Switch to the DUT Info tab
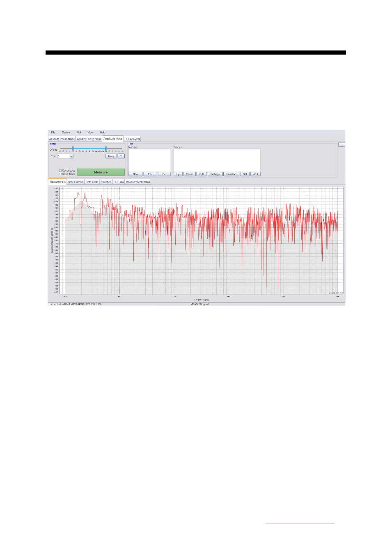The height and width of the screenshot is (554, 392). [x=119, y=182]
